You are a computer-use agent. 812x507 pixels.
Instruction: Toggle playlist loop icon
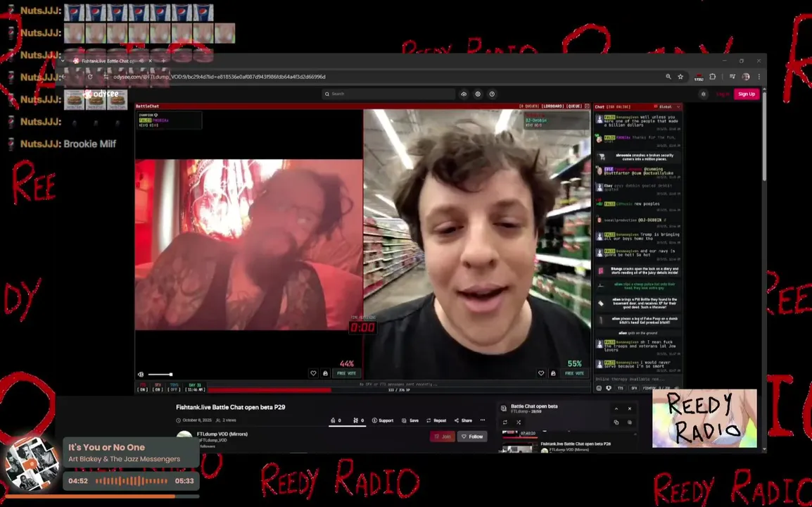tap(505, 423)
